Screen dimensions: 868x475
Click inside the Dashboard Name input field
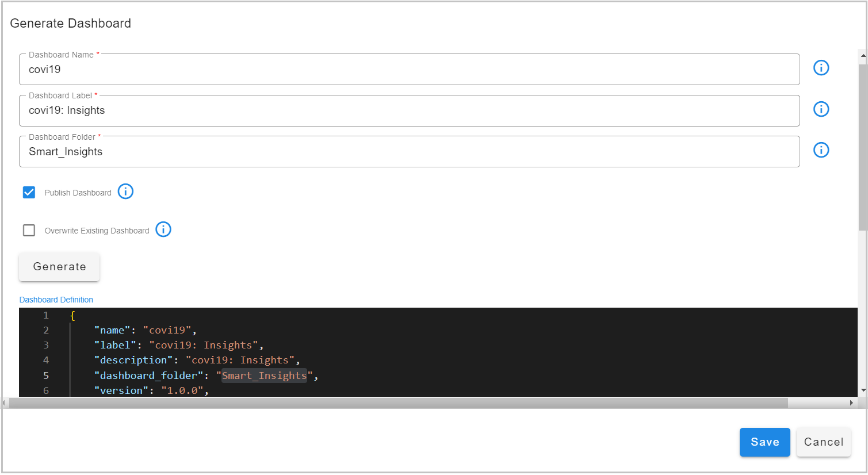click(x=230, y=69)
